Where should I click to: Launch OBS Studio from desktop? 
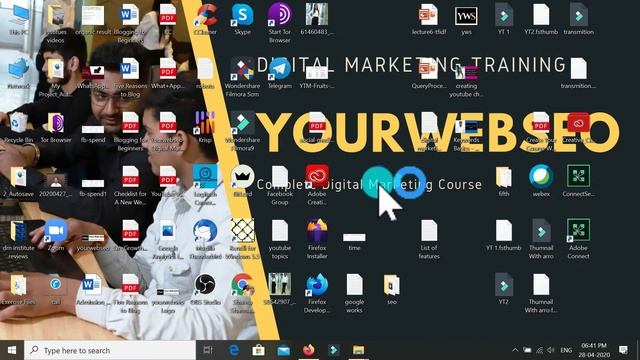point(205,289)
